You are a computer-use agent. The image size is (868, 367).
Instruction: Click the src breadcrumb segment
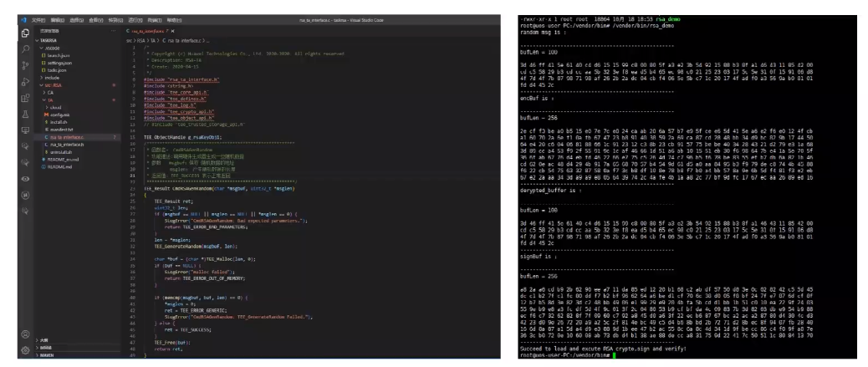[x=128, y=40]
